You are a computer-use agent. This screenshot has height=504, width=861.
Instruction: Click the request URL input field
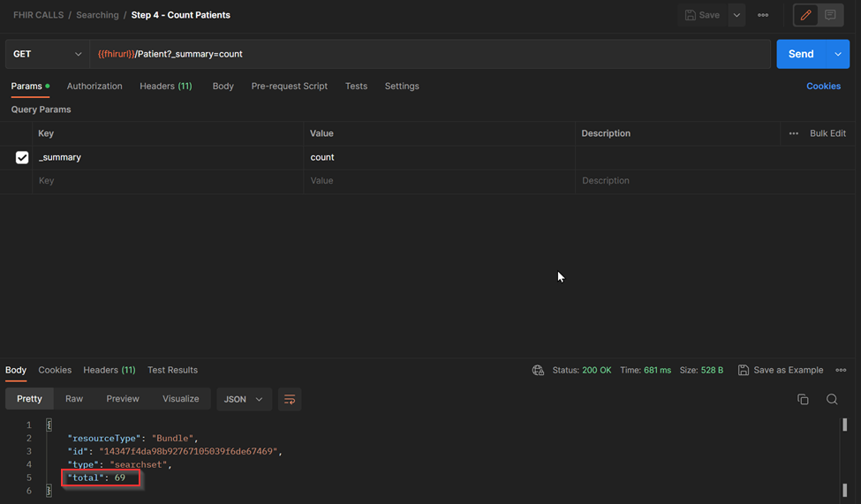[x=430, y=54]
